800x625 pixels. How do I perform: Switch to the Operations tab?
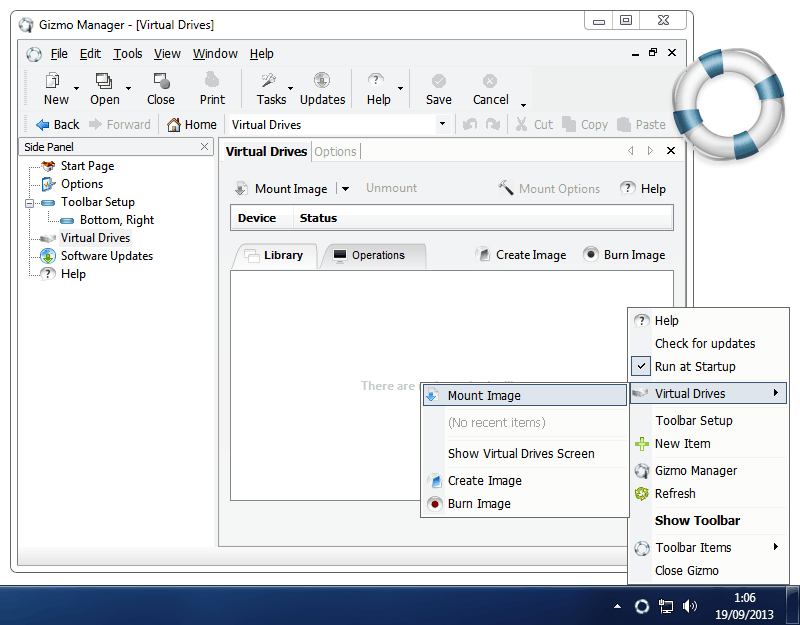373,255
